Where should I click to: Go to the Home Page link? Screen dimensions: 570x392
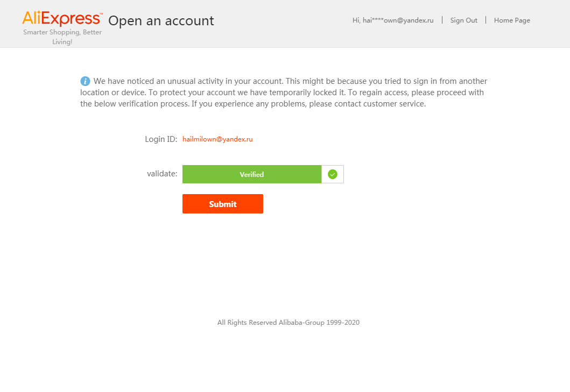click(x=512, y=20)
